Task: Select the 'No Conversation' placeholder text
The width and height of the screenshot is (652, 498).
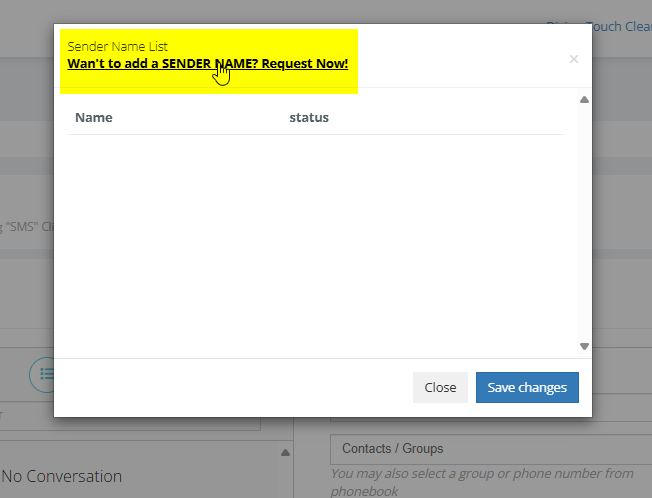Action: 62,476
